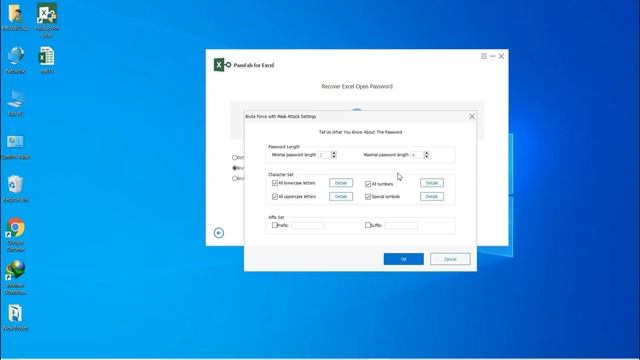This screenshot has height=360, width=640.
Task: Confirm settings with the OK button
Action: (404, 259)
